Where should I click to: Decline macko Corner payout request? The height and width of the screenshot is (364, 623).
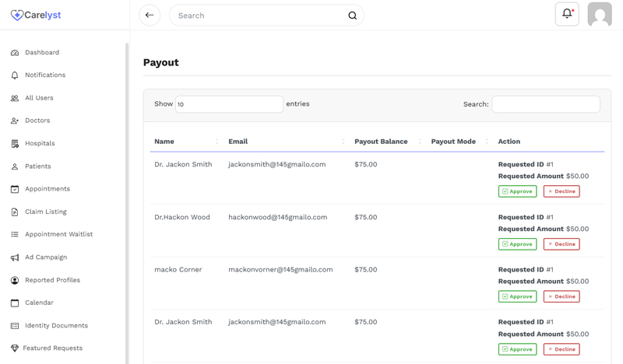tap(561, 296)
